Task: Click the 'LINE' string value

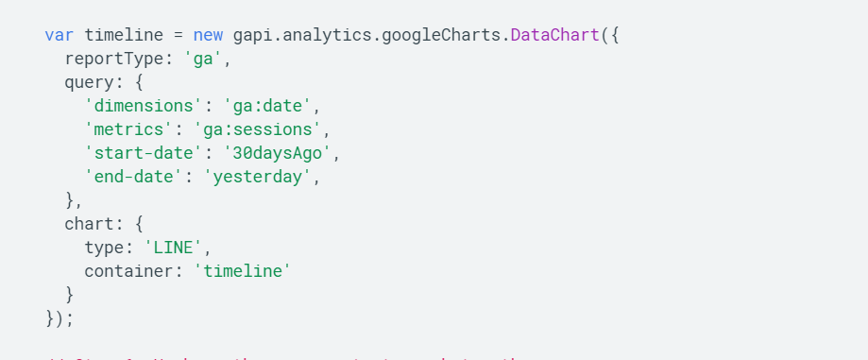Action: tap(173, 248)
